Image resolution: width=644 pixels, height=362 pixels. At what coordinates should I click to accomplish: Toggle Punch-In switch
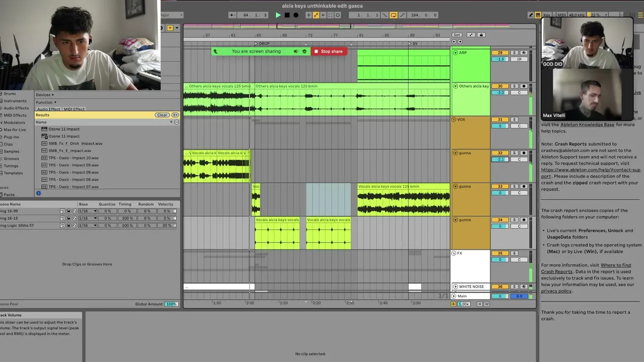click(x=385, y=15)
